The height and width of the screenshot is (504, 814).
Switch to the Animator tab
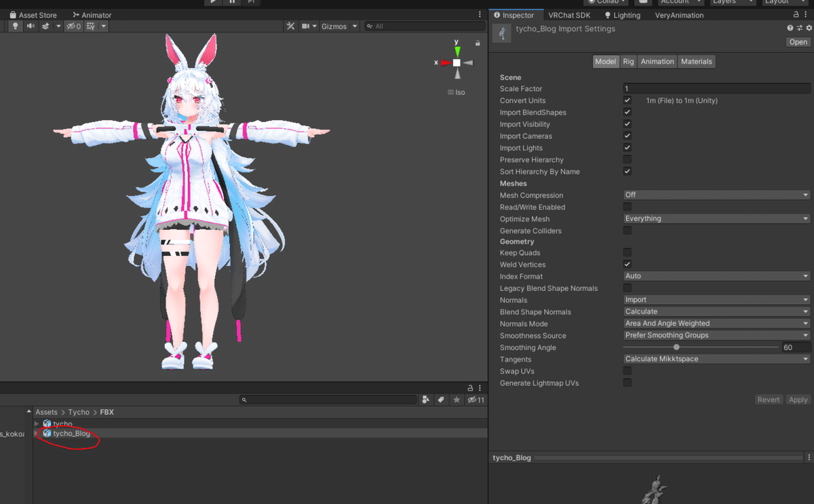pyautogui.click(x=92, y=15)
